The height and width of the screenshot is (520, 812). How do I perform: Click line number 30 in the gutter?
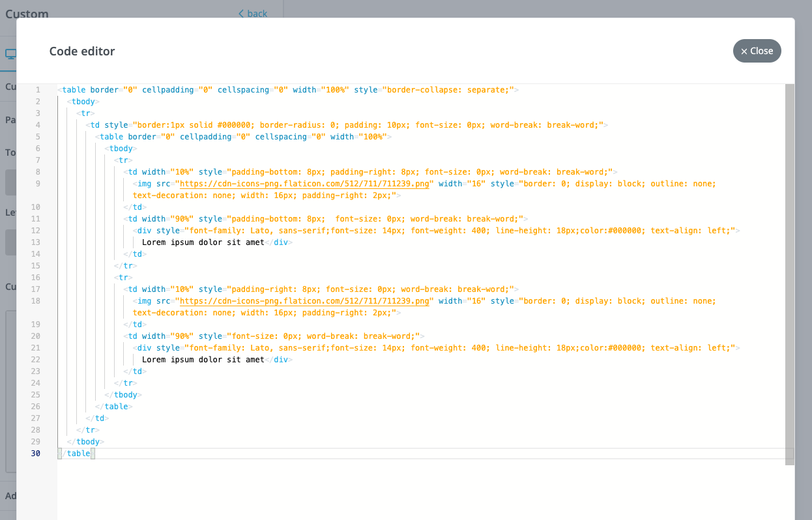click(x=35, y=453)
